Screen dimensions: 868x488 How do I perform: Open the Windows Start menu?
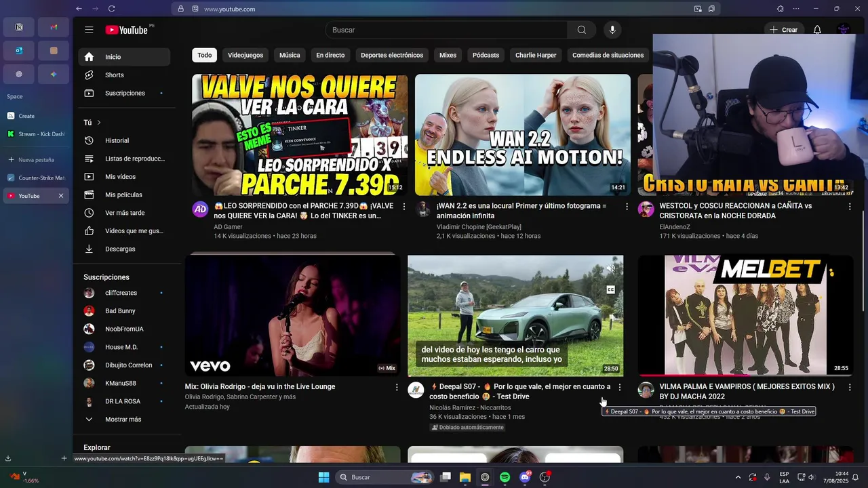[323, 477]
